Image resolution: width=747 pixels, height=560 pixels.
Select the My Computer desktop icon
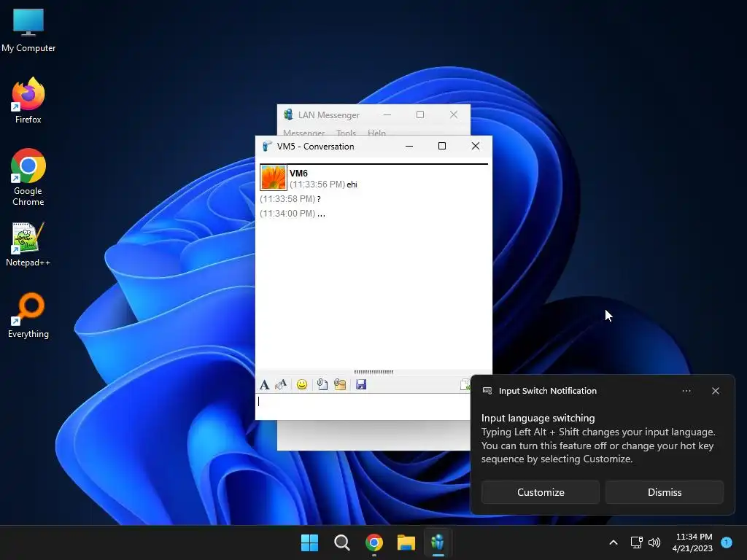28,31
